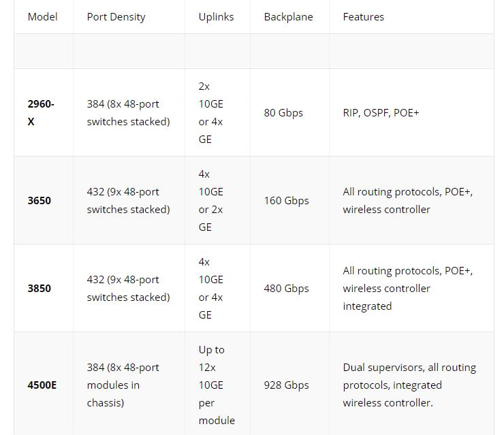
Task: Click the 3650 row's 432 port density cell
Action: pos(128,200)
